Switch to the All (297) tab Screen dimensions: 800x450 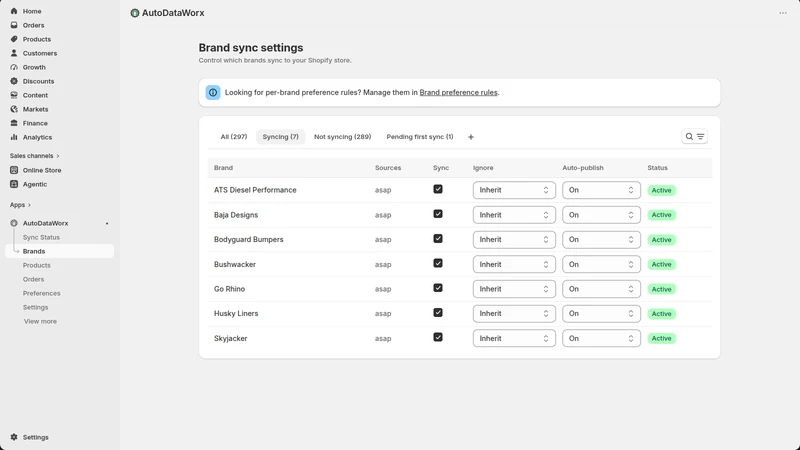[x=234, y=137]
